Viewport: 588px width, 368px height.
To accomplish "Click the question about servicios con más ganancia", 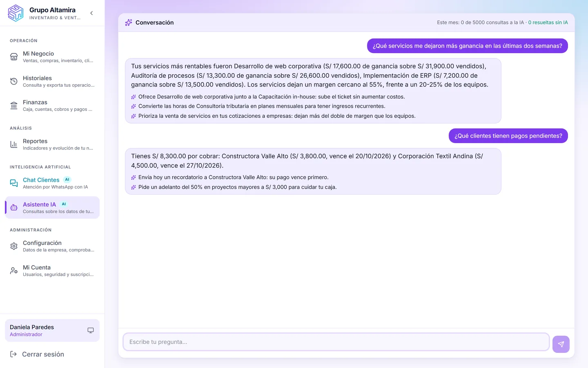I will 468,46.
